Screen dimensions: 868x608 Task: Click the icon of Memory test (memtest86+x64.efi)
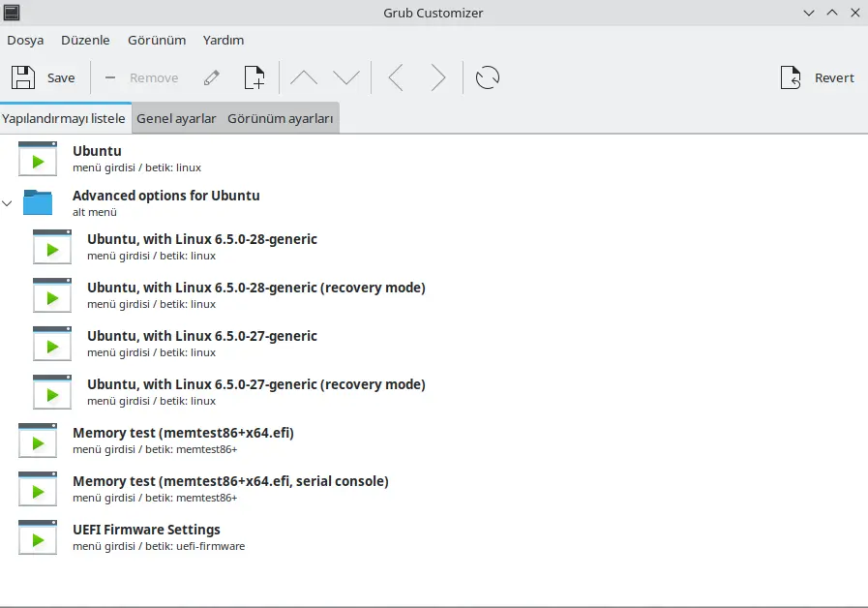(x=38, y=441)
